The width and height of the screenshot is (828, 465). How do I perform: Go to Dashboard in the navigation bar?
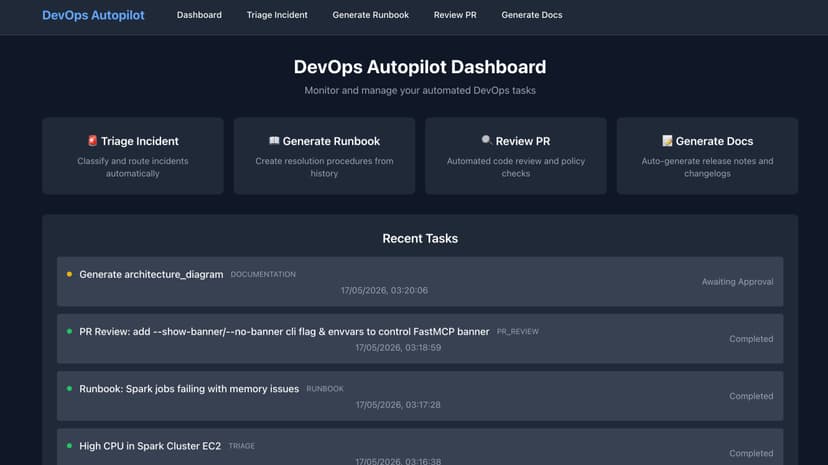[199, 15]
